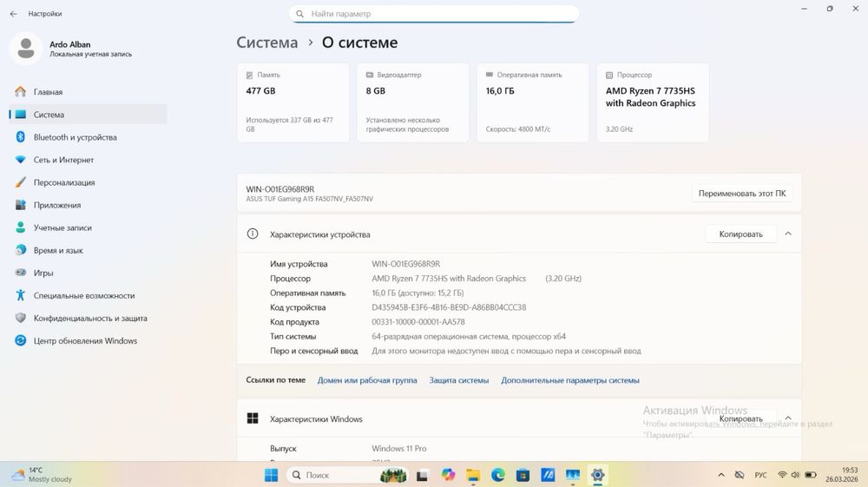The height and width of the screenshot is (487, 868).
Task: Open the blue slashed-logo taskbar app
Action: click(548, 475)
